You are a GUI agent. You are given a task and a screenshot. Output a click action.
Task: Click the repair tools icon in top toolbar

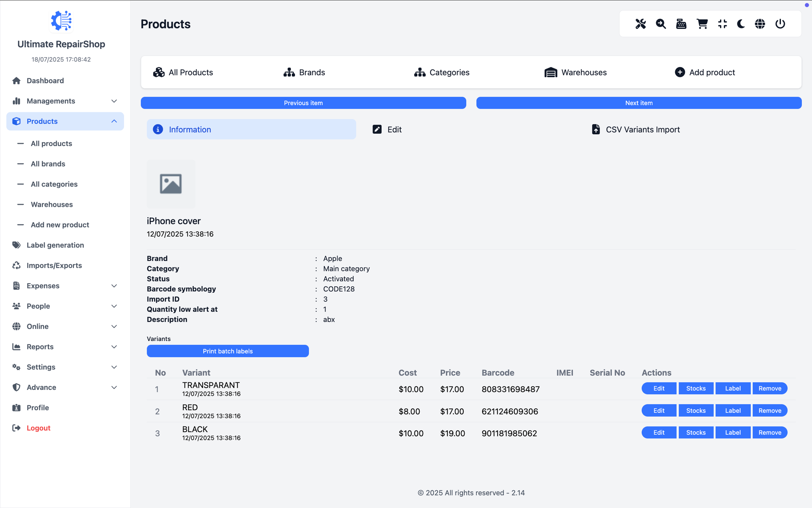(640, 24)
